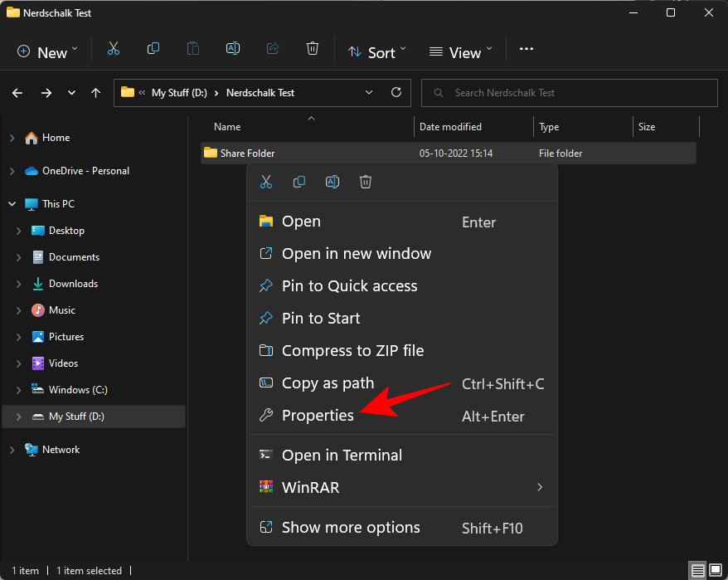Switch to large thumbnails view in status bar
The height and width of the screenshot is (580, 728).
coord(716,571)
